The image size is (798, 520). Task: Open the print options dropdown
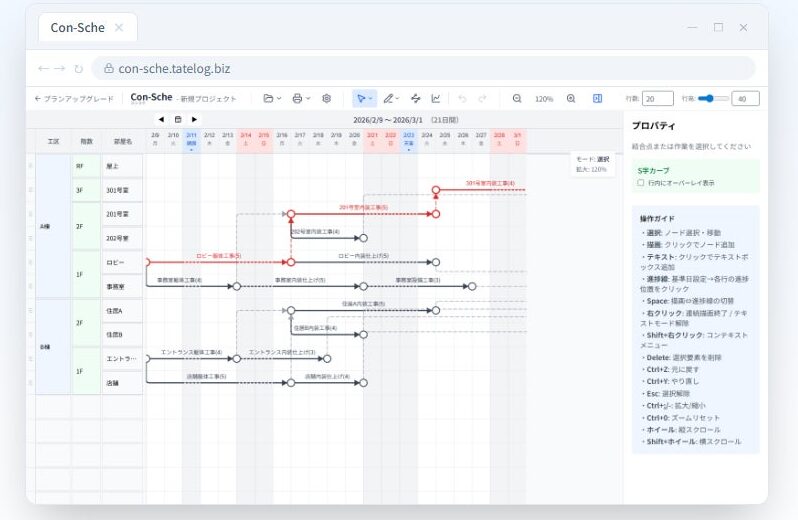pyautogui.click(x=299, y=98)
